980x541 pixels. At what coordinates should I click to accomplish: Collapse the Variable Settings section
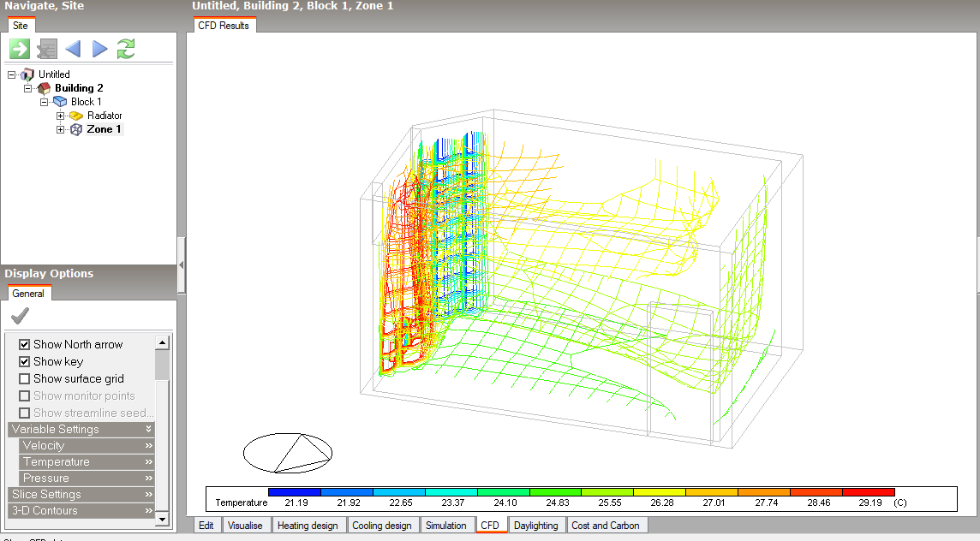[81, 429]
